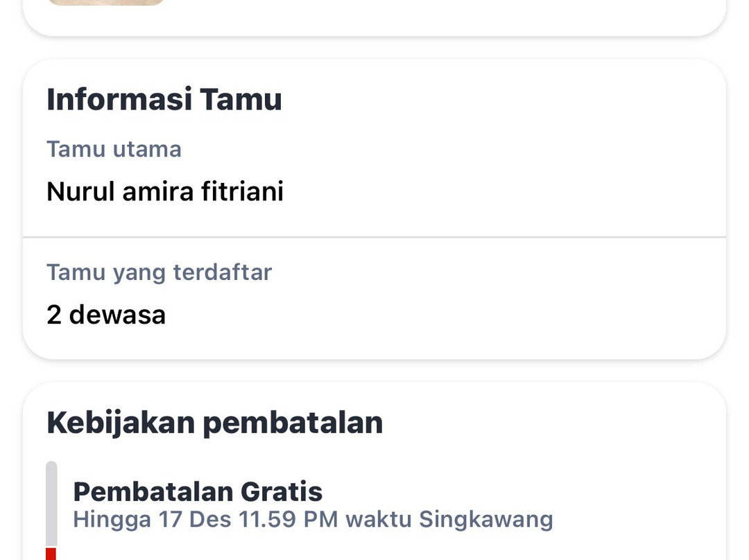The height and width of the screenshot is (560, 749).
Task: Click the red cancellation timeline segment
Action: (51, 554)
